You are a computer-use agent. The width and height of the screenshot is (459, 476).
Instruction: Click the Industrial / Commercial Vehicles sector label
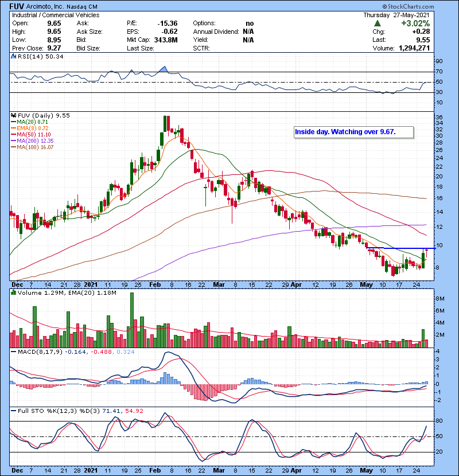(56, 15)
